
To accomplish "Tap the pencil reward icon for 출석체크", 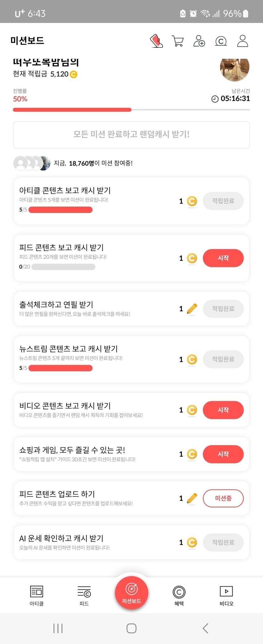I will pyautogui.click(x=192, y=309).
